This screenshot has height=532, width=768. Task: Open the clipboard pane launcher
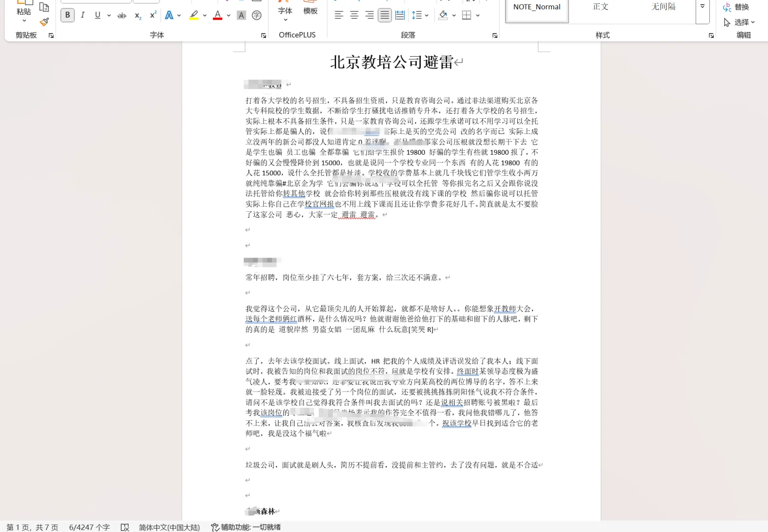pyautogui.click(x=51, y=35)
